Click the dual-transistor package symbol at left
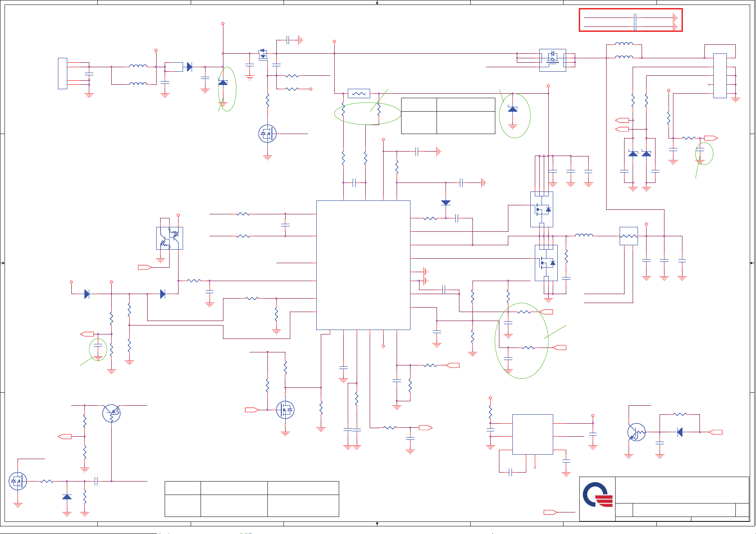The image size is (756, 534). coord(170,238)
